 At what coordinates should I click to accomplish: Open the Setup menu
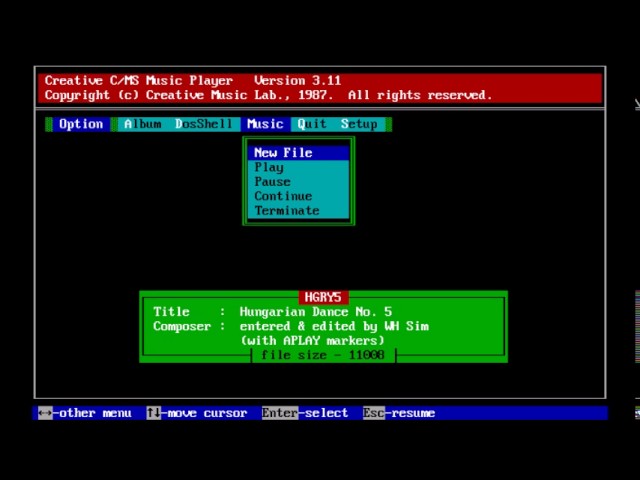coord(359,124)
